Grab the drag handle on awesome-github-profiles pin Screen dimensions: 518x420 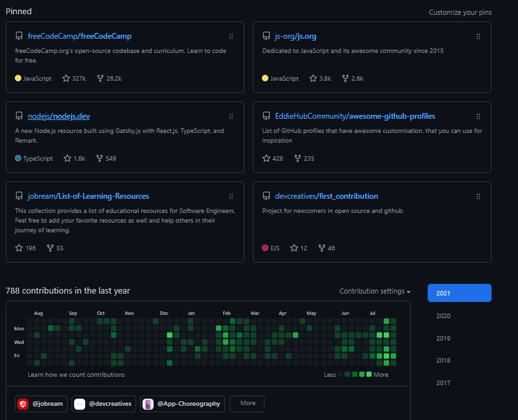(478, 117)
